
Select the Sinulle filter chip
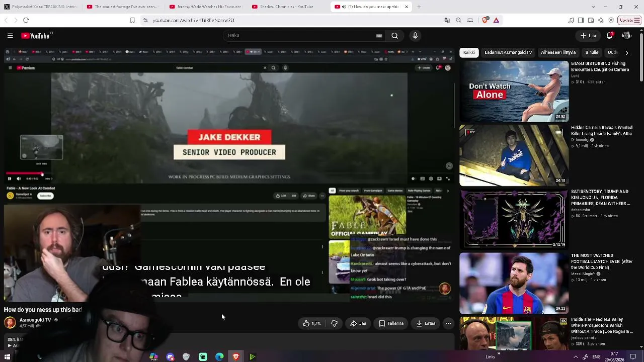tap(592, 52)
